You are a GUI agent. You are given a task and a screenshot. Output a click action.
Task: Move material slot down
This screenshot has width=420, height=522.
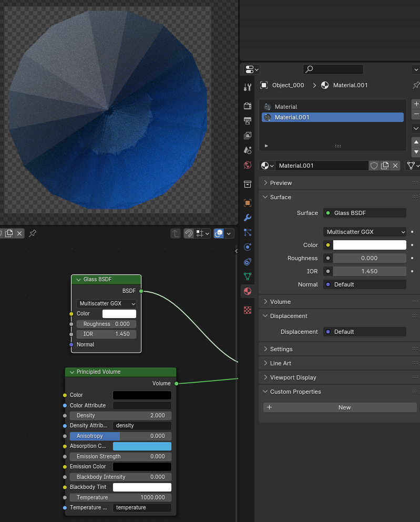pos(416,152)
